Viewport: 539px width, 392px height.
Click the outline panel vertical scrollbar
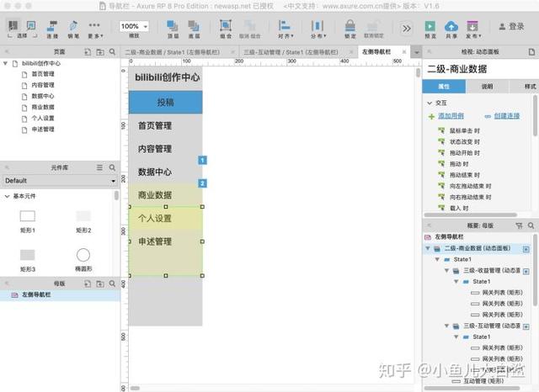click(x=536, y=269)
